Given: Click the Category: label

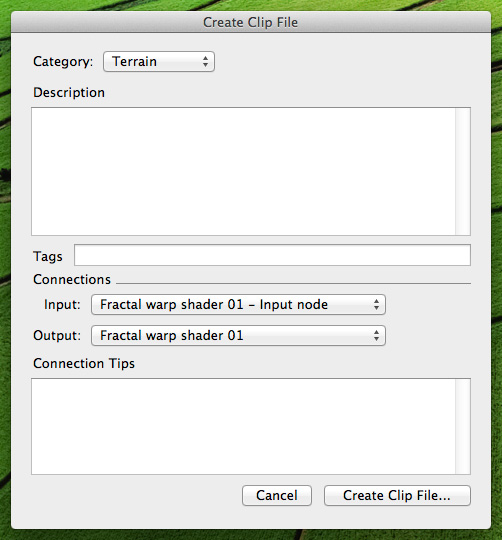Looking at the screenshot, I should [x=63, y=62].
